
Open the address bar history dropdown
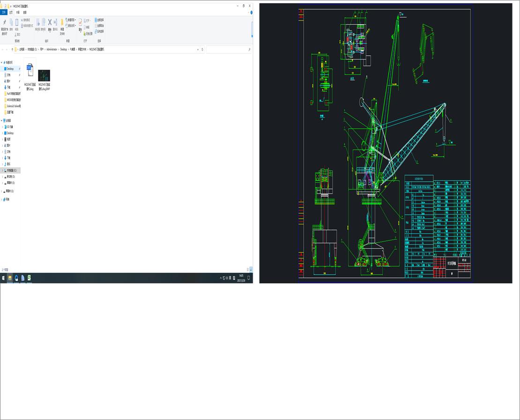click(198, 49)
